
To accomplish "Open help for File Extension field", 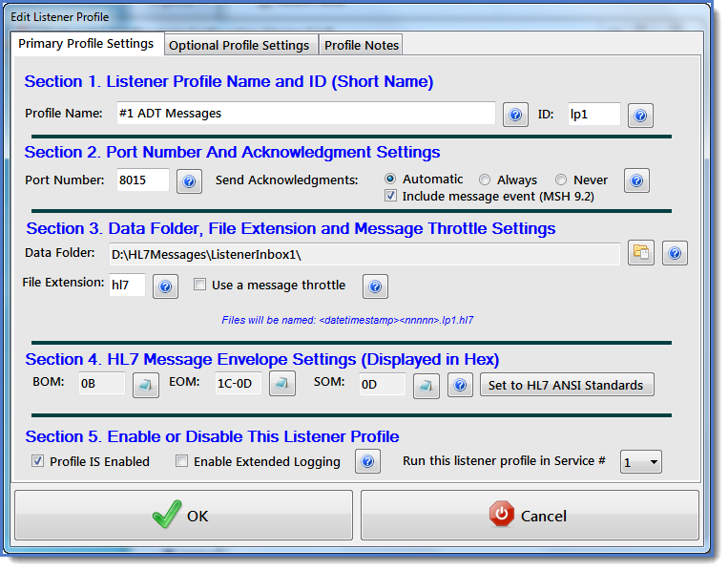I will click(165, 285).
